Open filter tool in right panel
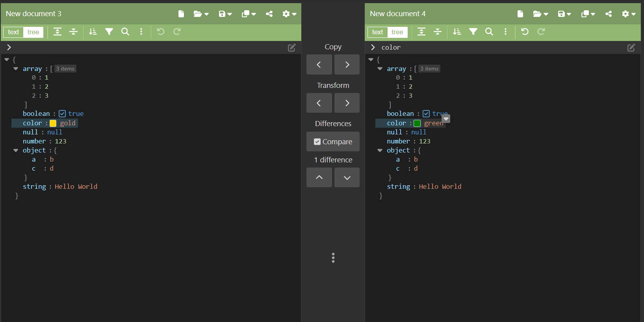Screen dimensions: 644x322 pos(473,32)
